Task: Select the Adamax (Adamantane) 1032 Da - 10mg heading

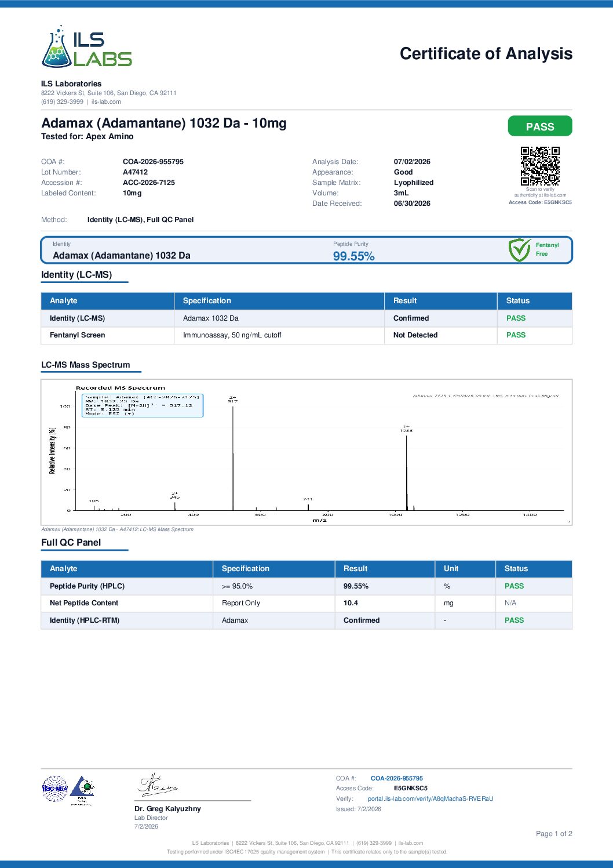Action: (x=164, y=123)
